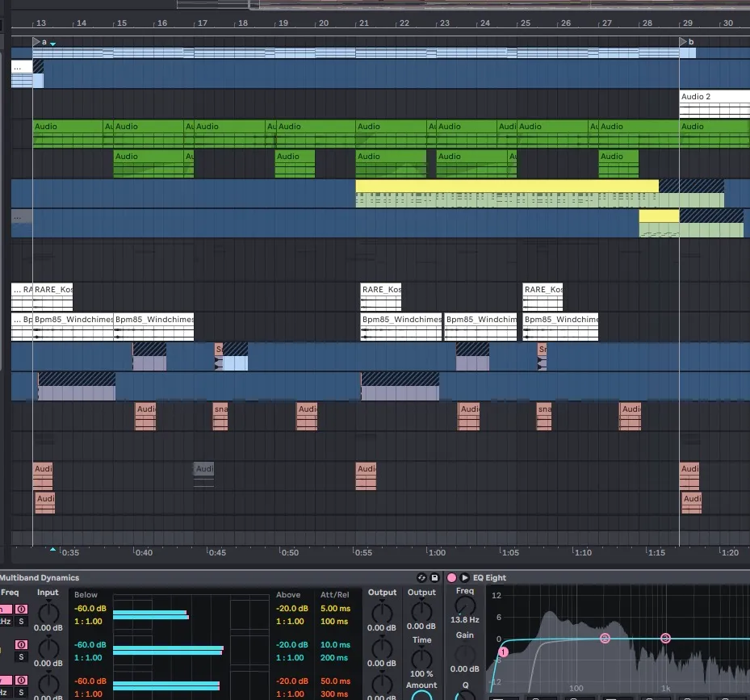Click the triangle button beside EQ Eight title
Screen dimensions: 750x700
465,578
